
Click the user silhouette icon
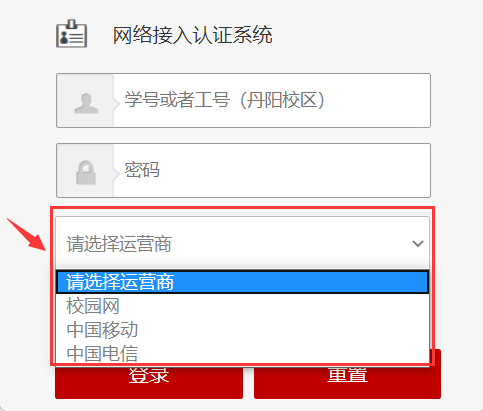86,104
